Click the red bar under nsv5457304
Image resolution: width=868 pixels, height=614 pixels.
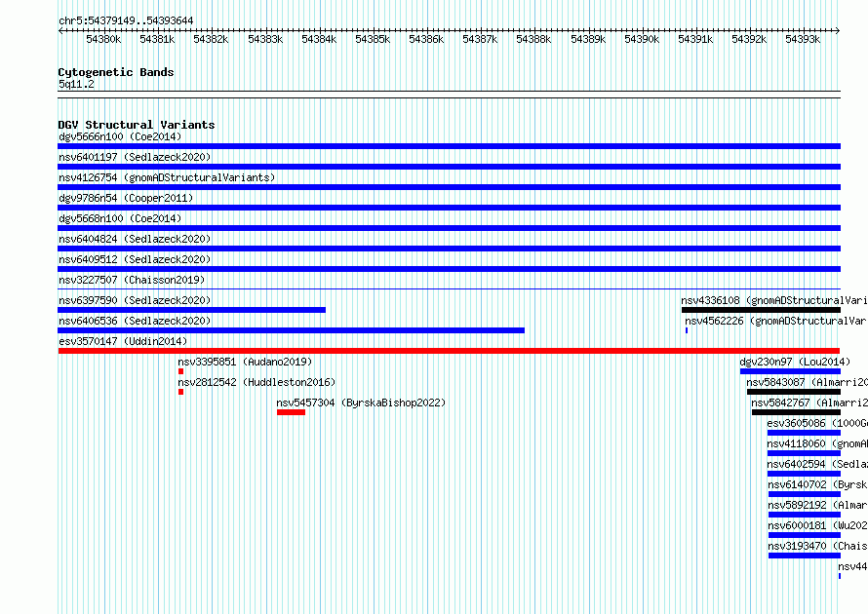pyautogui.click(x=292, y=412)
